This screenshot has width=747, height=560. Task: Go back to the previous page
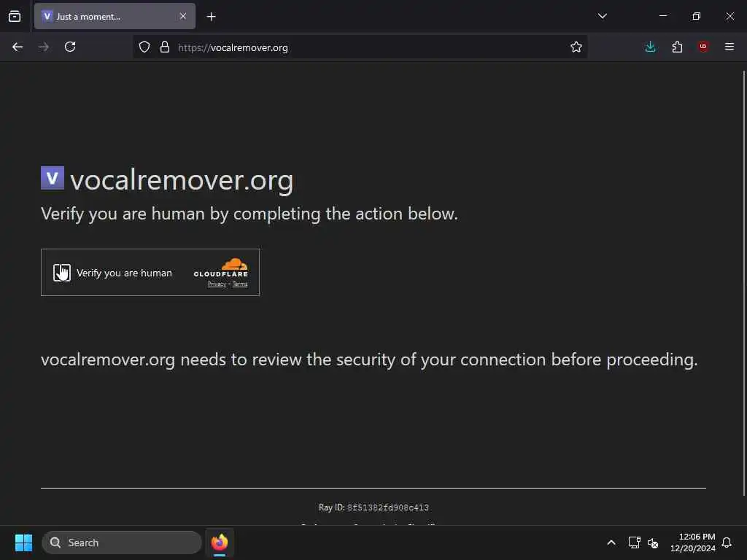point(18,47)
